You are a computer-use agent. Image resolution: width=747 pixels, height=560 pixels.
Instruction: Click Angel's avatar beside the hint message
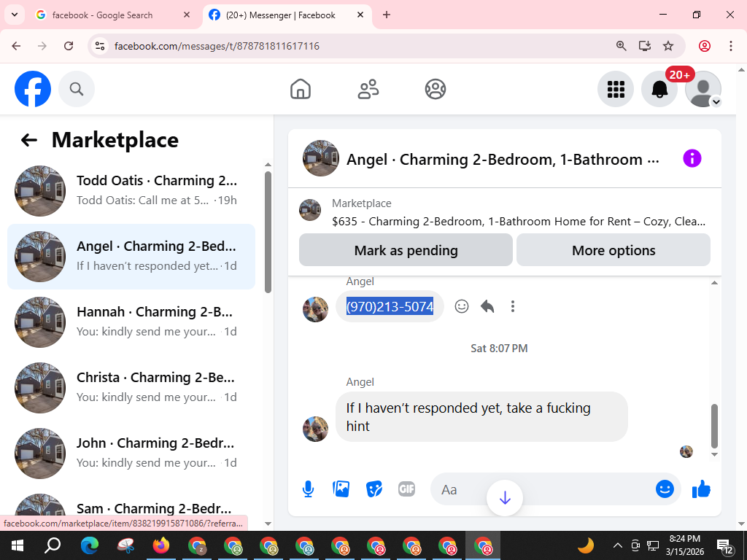pos(315,429)
